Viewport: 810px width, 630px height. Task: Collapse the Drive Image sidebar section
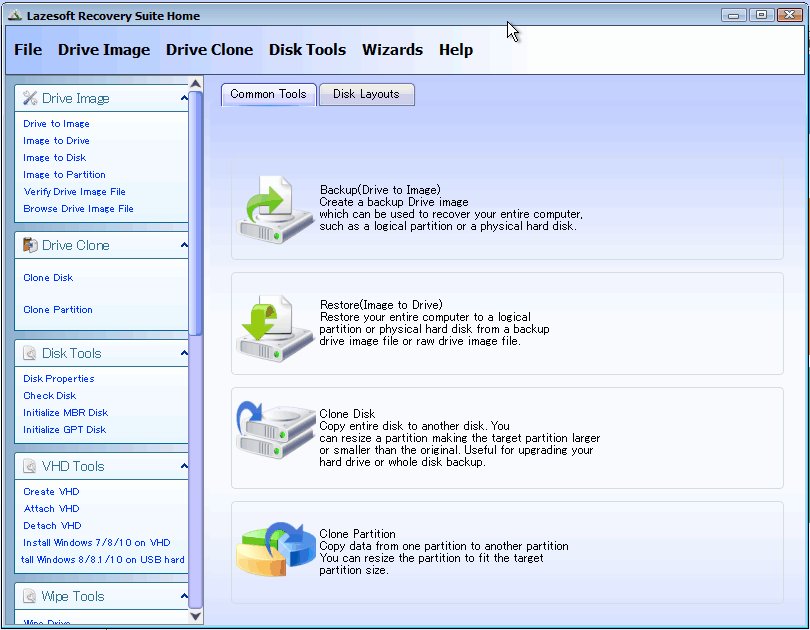coord(184,98)
